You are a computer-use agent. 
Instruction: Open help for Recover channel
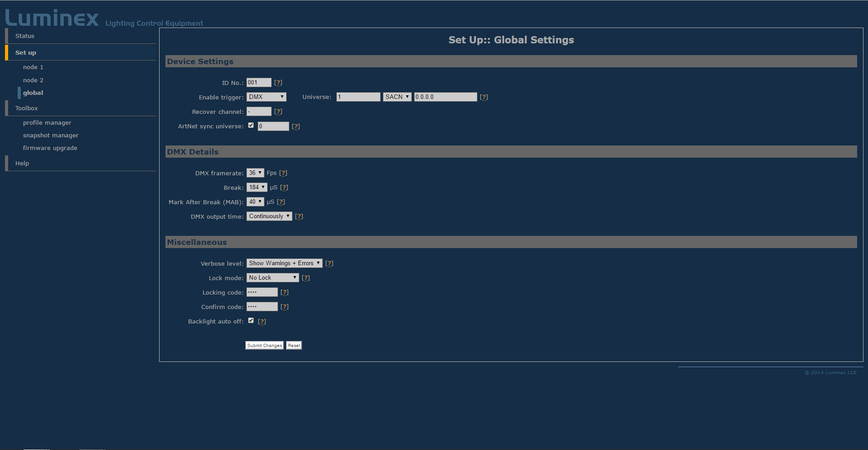278,112
